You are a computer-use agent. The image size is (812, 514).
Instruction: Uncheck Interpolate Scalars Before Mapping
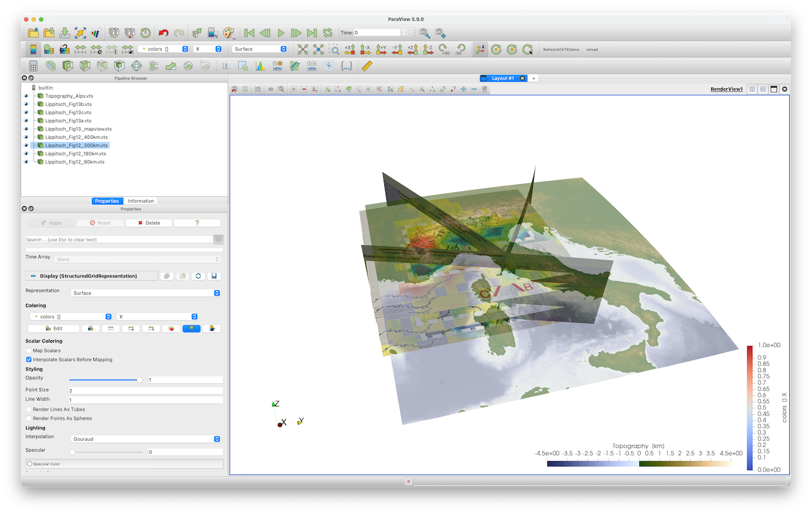coord(29,359)
